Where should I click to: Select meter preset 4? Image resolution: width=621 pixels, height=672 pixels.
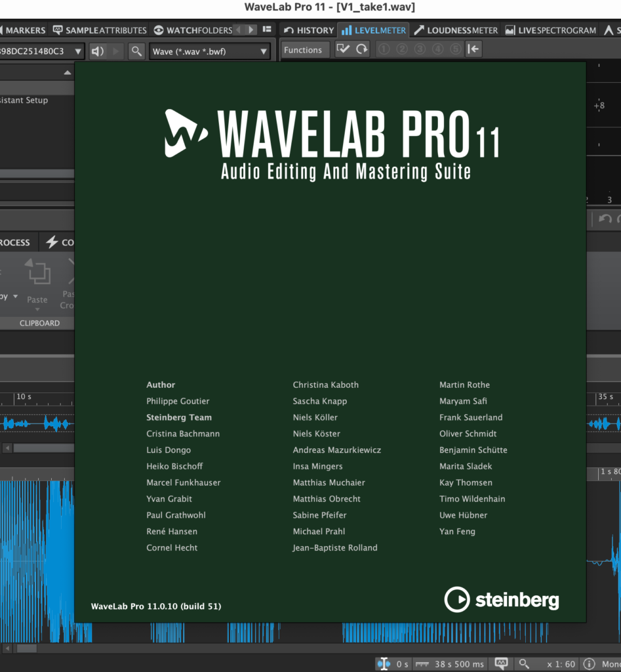point(437,49)
